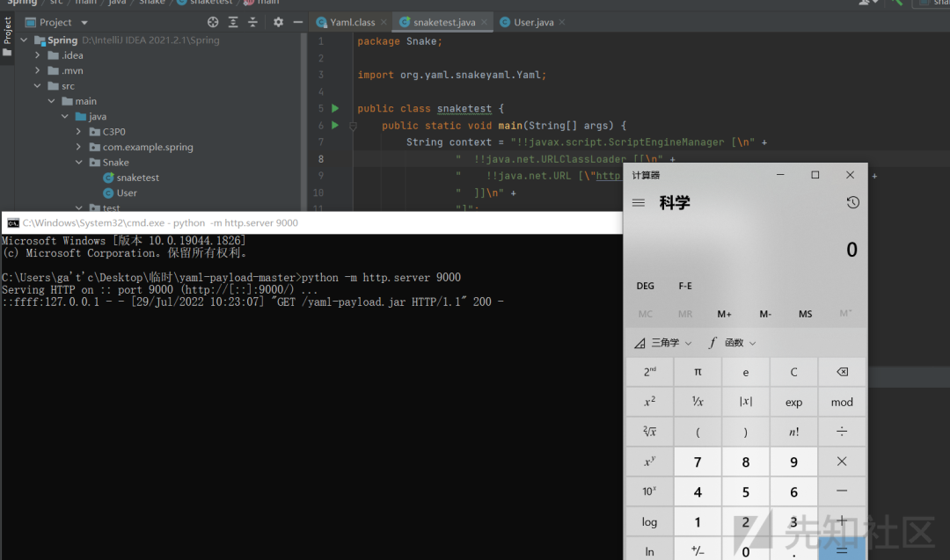950x560 pixels.
Task: Expand com.example.spring package
Action: tap(79, 147)
